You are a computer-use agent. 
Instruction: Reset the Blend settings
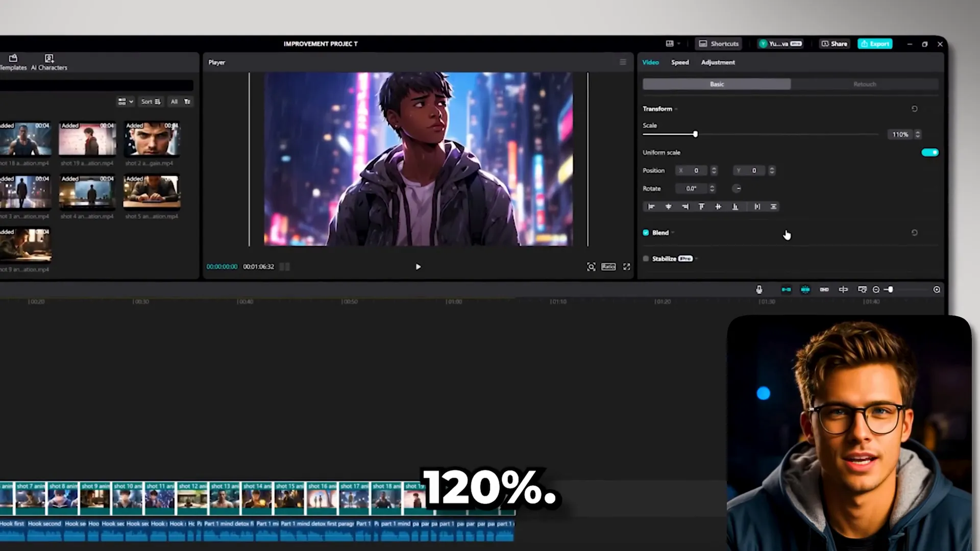point(914,233)
